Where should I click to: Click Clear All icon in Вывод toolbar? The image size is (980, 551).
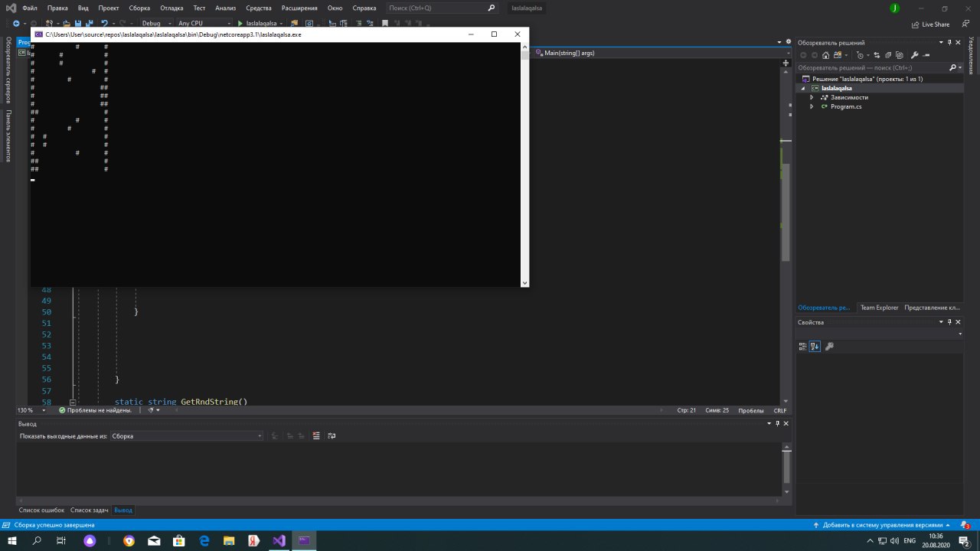(x=316, y=436)
